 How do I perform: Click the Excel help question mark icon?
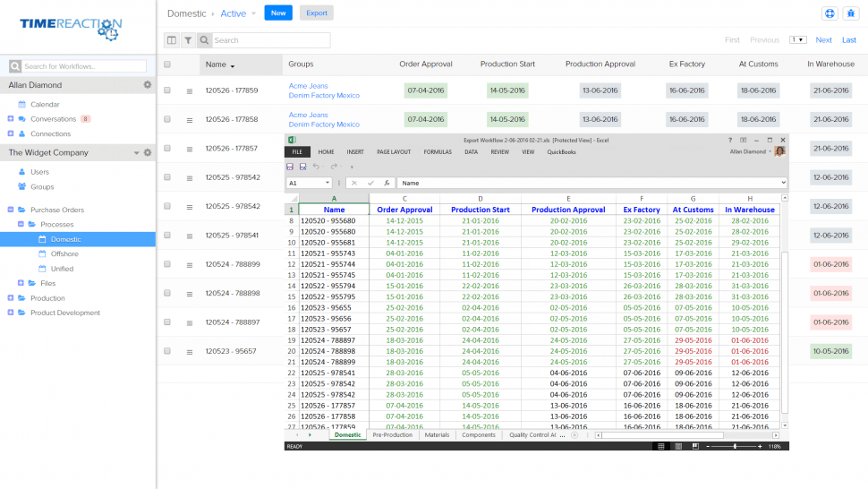tap(729, 140)
